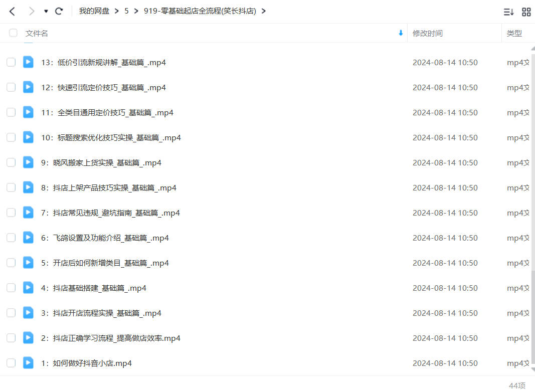The image size is (535, 392).
Task: Select file name 11：全类目通用定价技巧_基础篇_.mp4
Action: [x=107, y=113]
